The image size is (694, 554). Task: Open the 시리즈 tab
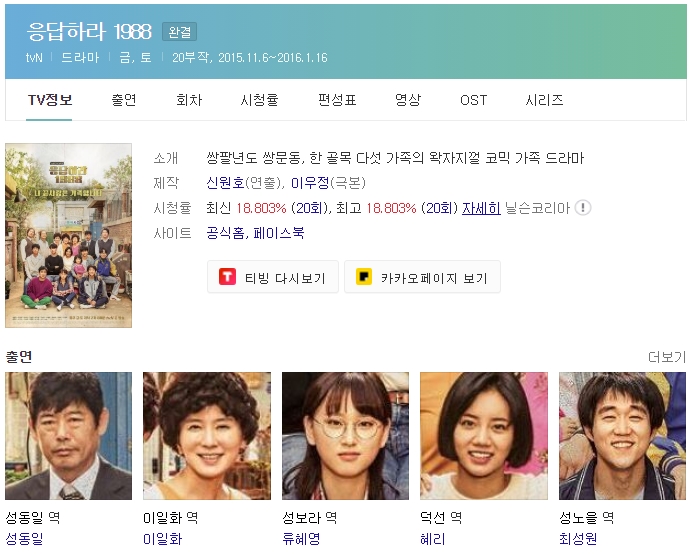[x=544, y=100]
